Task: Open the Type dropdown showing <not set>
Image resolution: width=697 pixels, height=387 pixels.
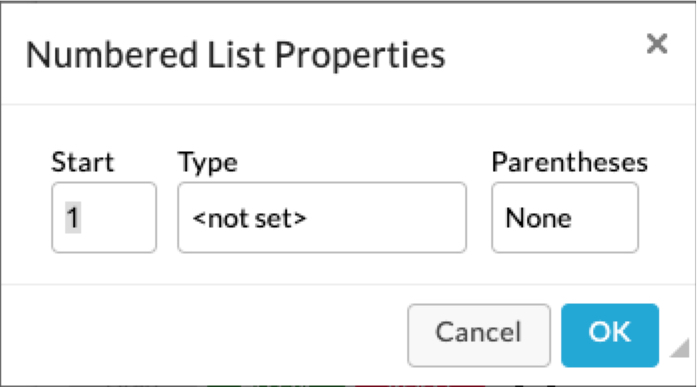Action: click(x=322, y=217)
